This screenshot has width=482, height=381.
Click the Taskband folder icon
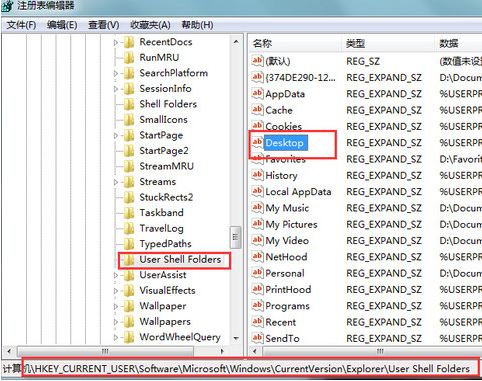tap(129, 213)
